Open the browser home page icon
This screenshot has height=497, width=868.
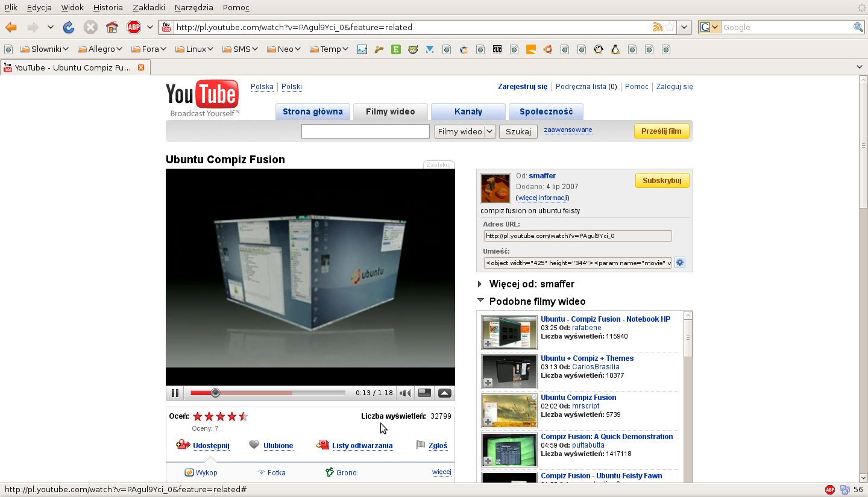click(x=112, y=27)
